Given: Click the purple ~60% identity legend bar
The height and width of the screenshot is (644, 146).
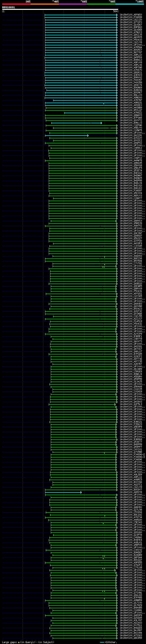Looking at the screenshot, I should (x=73, y=4).
